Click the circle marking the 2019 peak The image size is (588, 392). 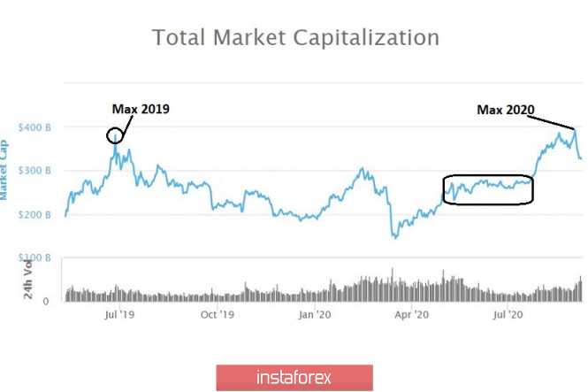[114, 136]
